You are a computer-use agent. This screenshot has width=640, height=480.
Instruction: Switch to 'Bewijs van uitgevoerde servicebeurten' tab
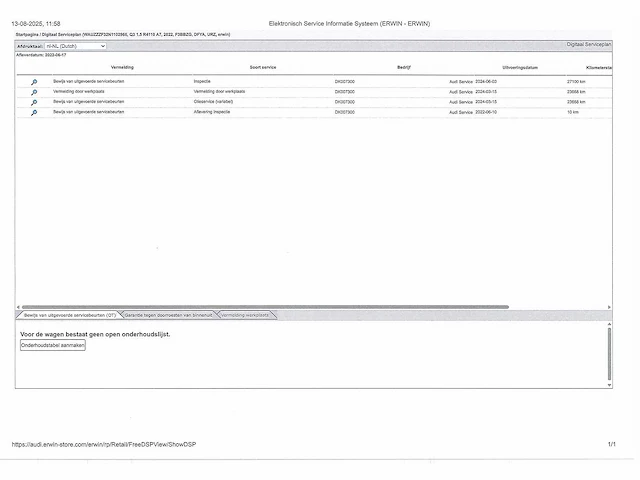(68, 315)
